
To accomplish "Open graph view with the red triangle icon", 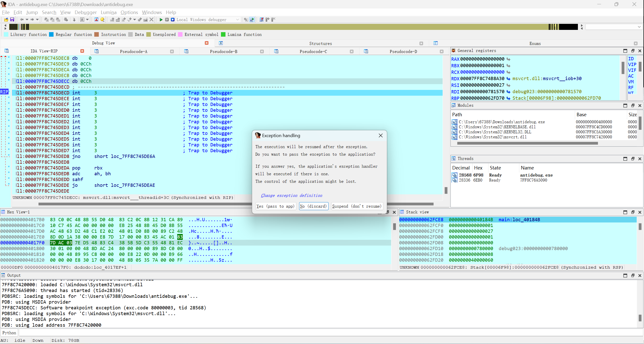I will (x=96, y=20).
